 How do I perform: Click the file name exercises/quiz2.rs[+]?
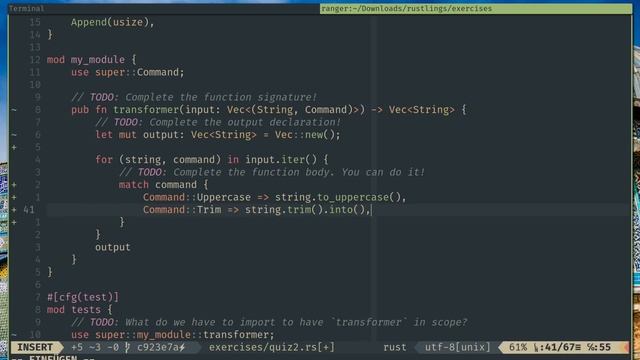tap(272, 347)
